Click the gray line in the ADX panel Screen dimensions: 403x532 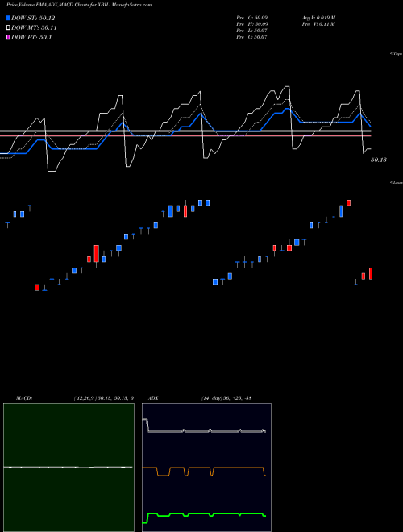(204, 431)
